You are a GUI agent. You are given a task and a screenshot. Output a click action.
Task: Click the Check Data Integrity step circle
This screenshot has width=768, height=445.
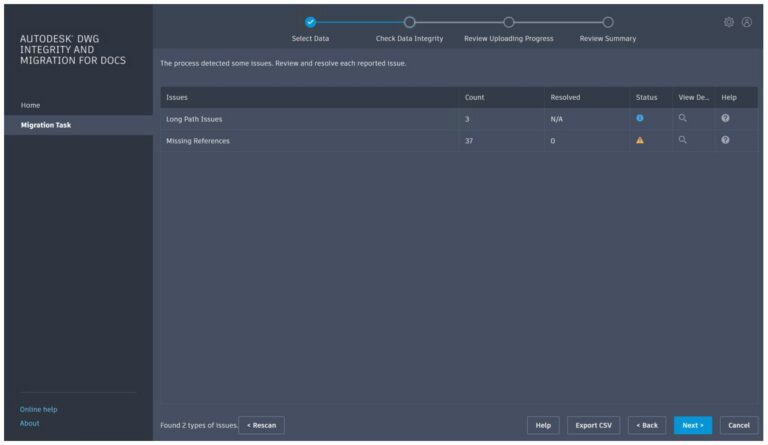409,22
